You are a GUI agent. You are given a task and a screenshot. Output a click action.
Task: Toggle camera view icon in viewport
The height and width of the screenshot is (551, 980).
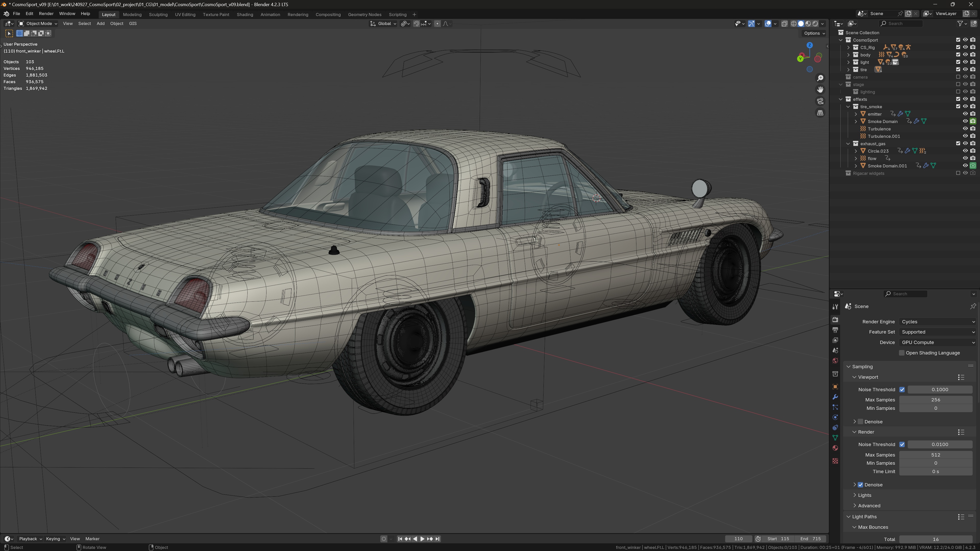820,101
